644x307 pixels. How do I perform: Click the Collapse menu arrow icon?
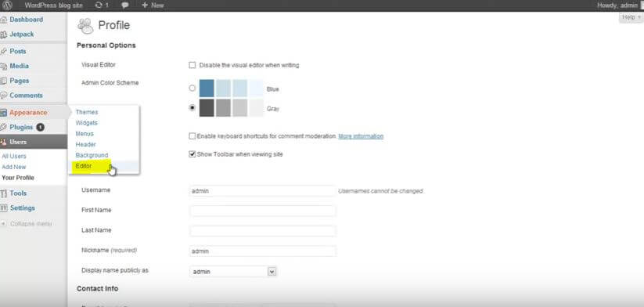[4, 224]
